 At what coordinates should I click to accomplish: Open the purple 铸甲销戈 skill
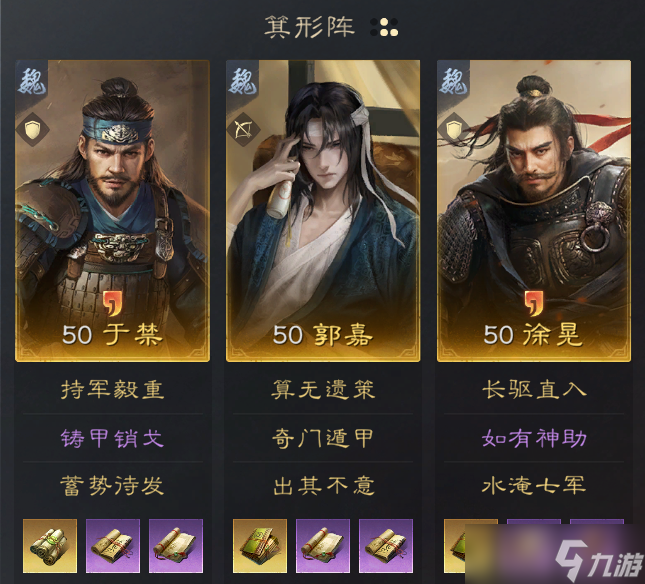112,438
